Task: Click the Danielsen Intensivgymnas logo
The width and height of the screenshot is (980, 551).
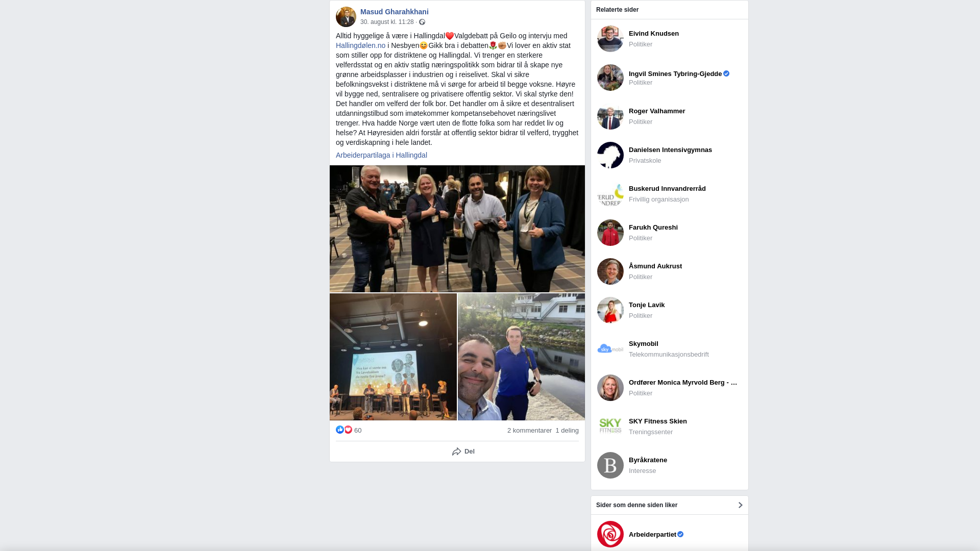Action: point(610,155)
